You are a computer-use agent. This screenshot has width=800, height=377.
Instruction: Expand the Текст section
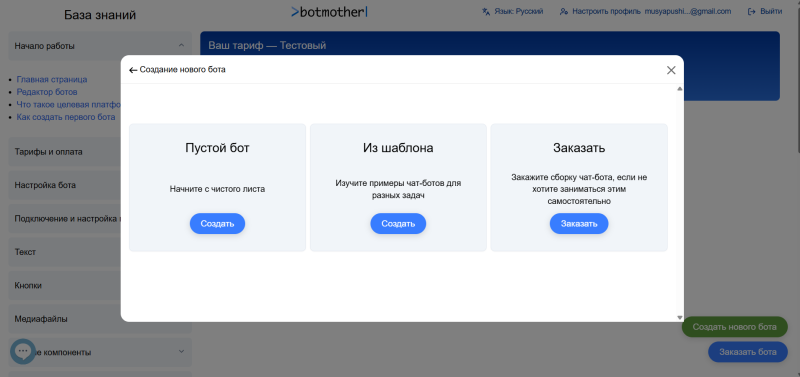(x=64, y=252)
